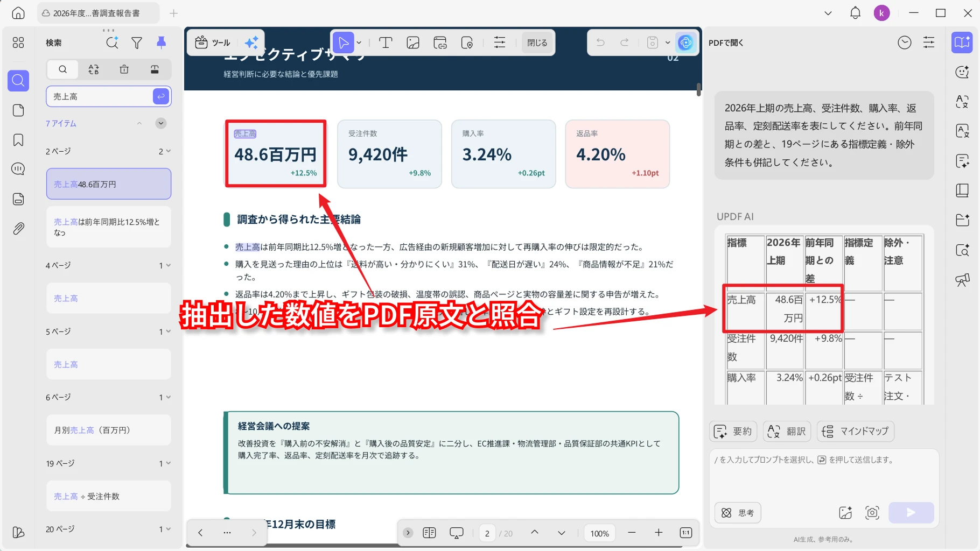Pin the search panel with pin icon
The height and width of the screenshot is (551, 980).
161,43
